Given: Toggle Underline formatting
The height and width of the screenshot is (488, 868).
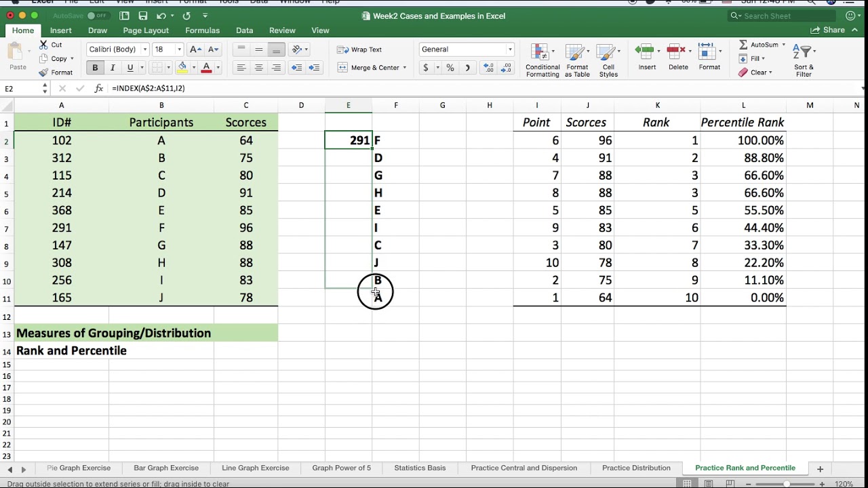Looking at the screenshot, I should point(130,68).
